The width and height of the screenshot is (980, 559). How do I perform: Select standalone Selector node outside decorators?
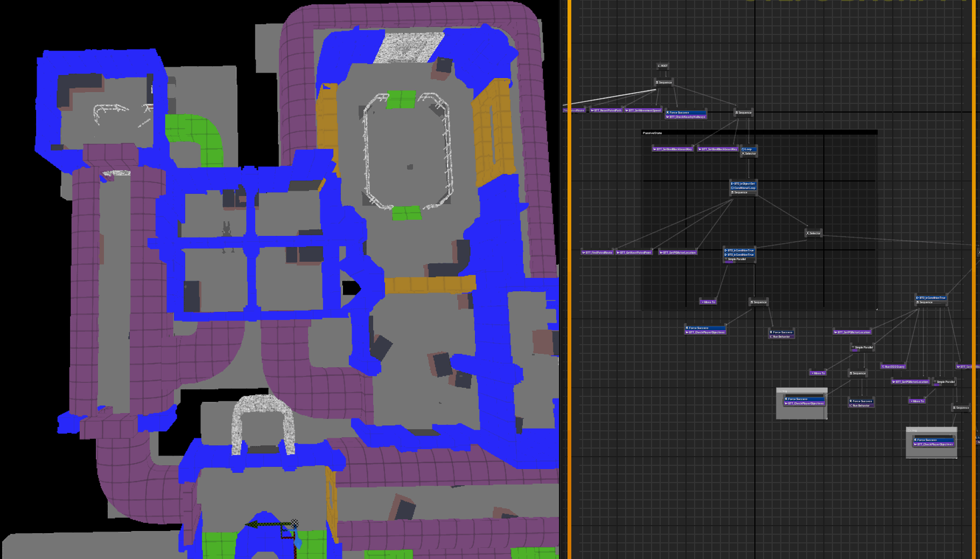(814, 233)
